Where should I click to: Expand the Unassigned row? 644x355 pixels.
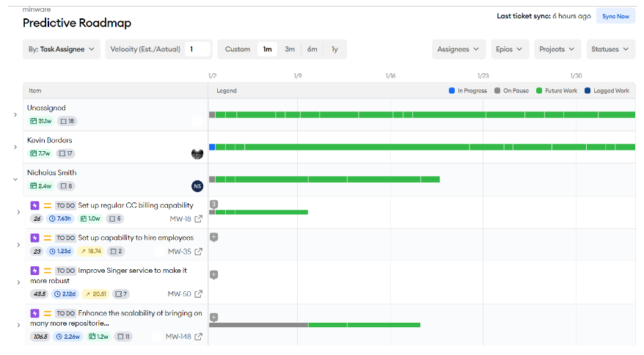click(x=15, y=114)
